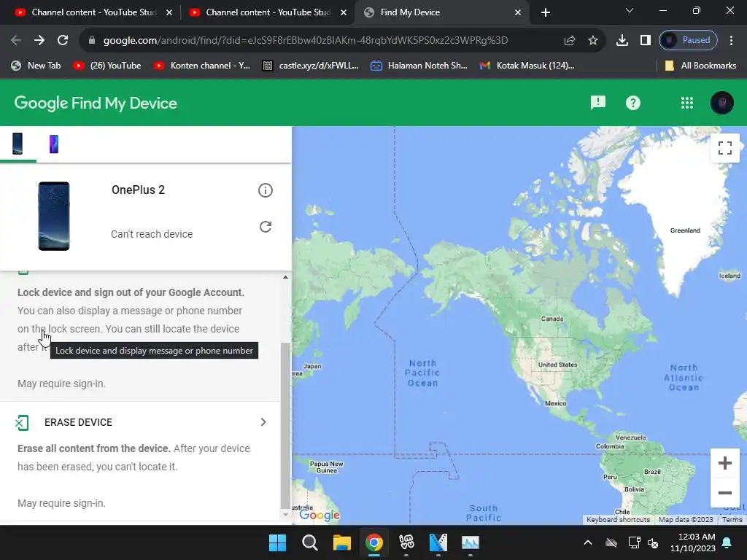The width and height of the screenshot is (747, 560).
Task: Click the address bar URL
Action: coord(306,41)
